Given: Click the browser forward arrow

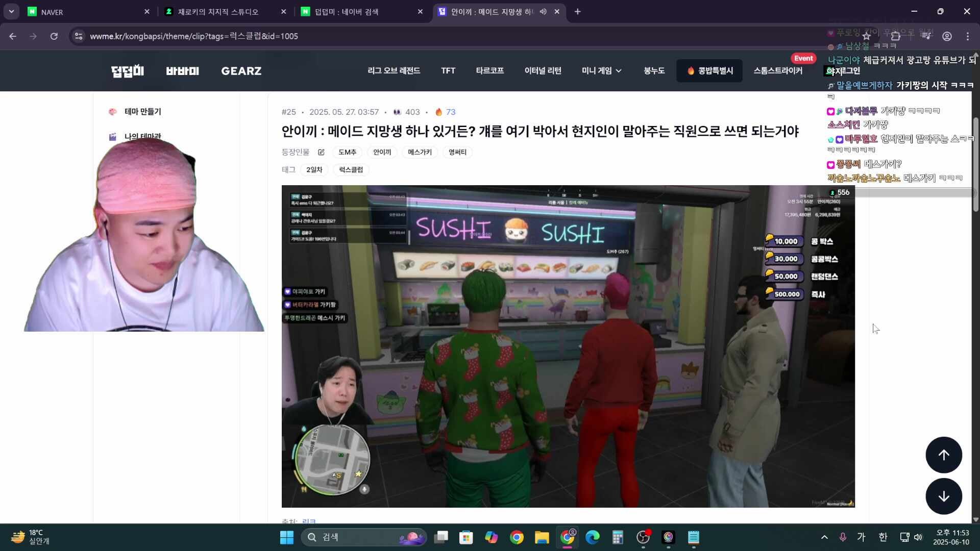Looking at the screenshot, I should tap(33, 36).
